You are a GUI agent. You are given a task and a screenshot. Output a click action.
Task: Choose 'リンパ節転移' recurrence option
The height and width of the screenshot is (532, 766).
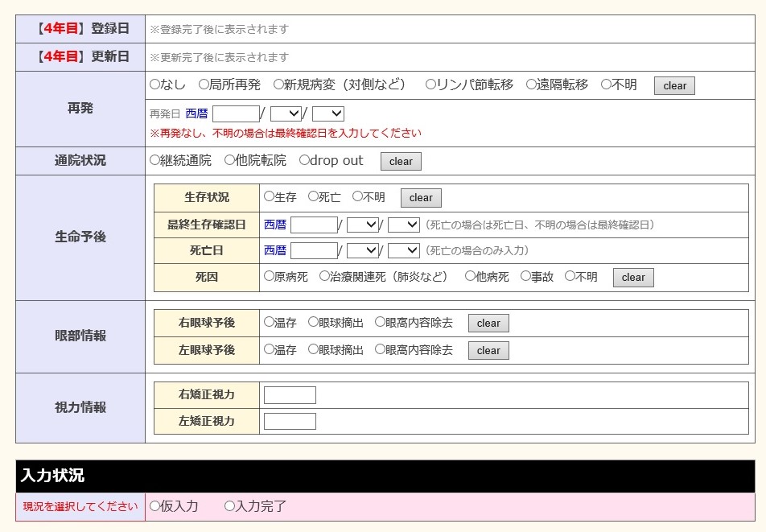430,85
